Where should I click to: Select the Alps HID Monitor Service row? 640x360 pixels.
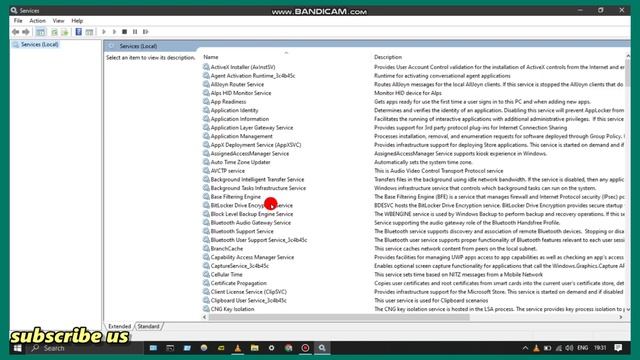pyautogui.click(x=241, y=93)
